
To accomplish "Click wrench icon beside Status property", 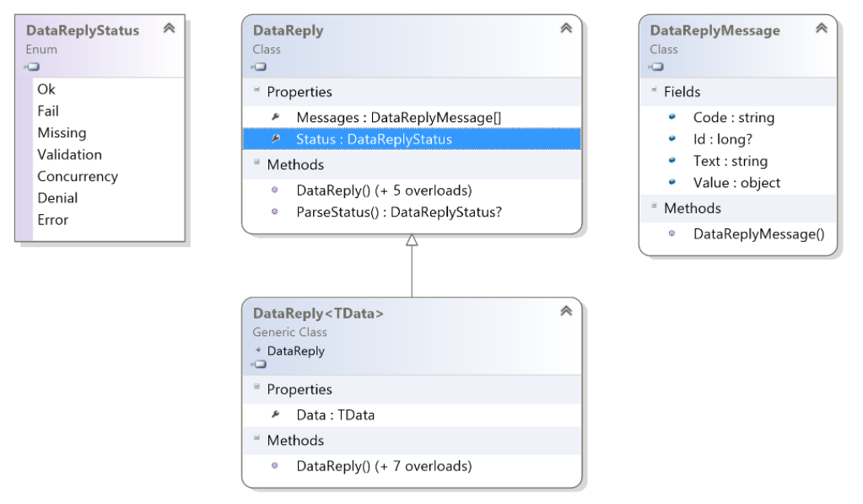I will point(275,138).
